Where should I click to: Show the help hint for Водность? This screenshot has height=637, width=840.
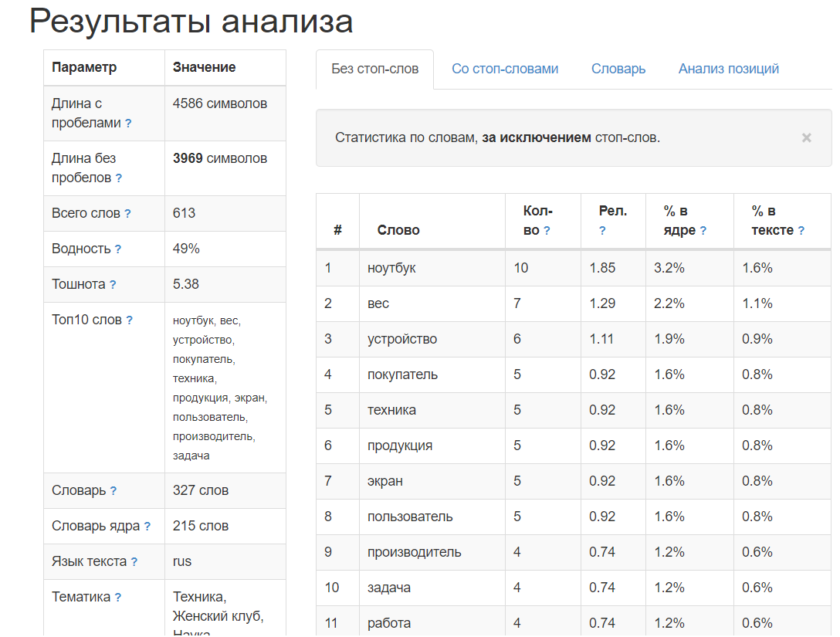tap(118, 249)
